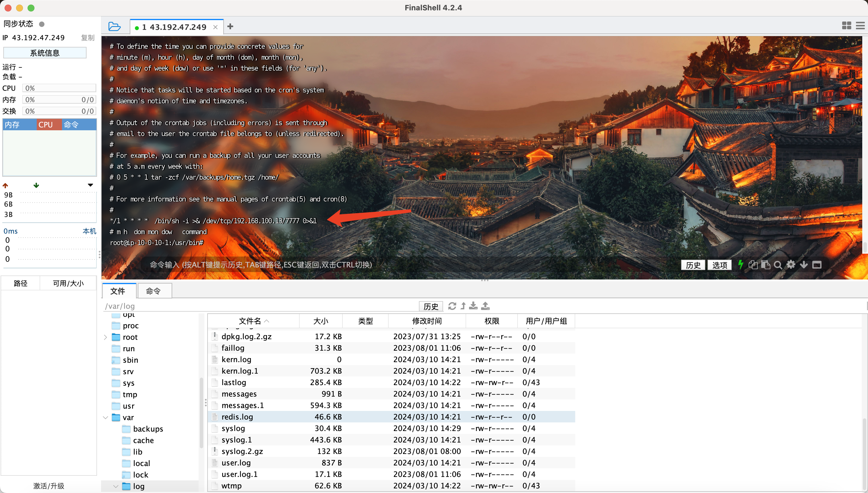Select the 命令 process column tab
Viewport: 868px width, 493px height.
pos(79,125)
